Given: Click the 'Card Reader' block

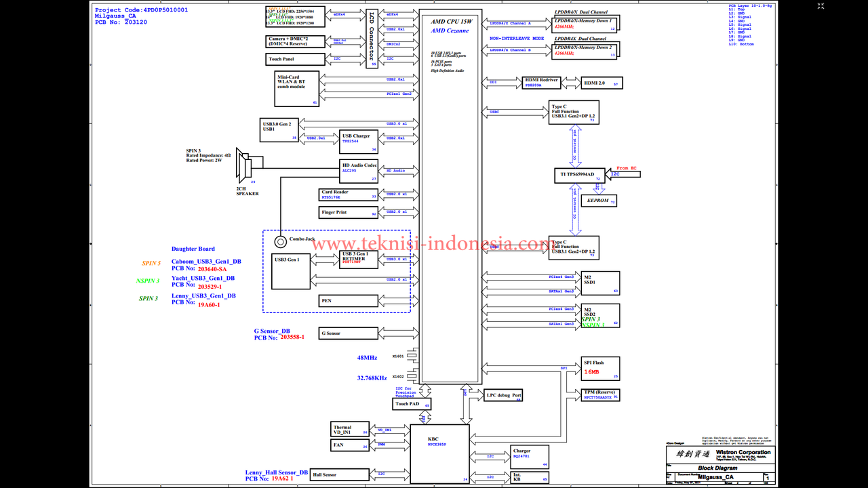Looking at the screenshot, I should point(348,195).
